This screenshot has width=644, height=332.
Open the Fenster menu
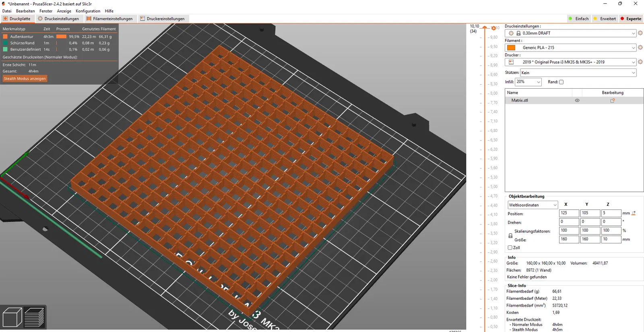click(46, 11)
